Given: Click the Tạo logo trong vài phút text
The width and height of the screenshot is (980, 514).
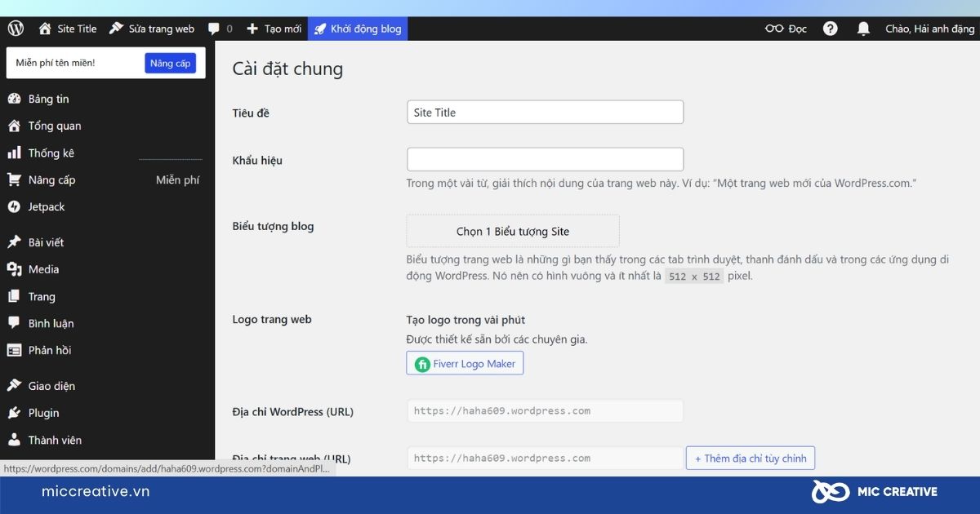Looking at the screenshot, I should tap(465, 320).
